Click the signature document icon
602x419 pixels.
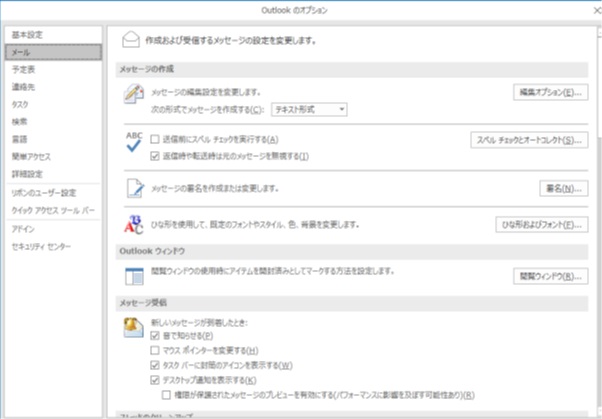pyautogui.click(x=133, y=187)
